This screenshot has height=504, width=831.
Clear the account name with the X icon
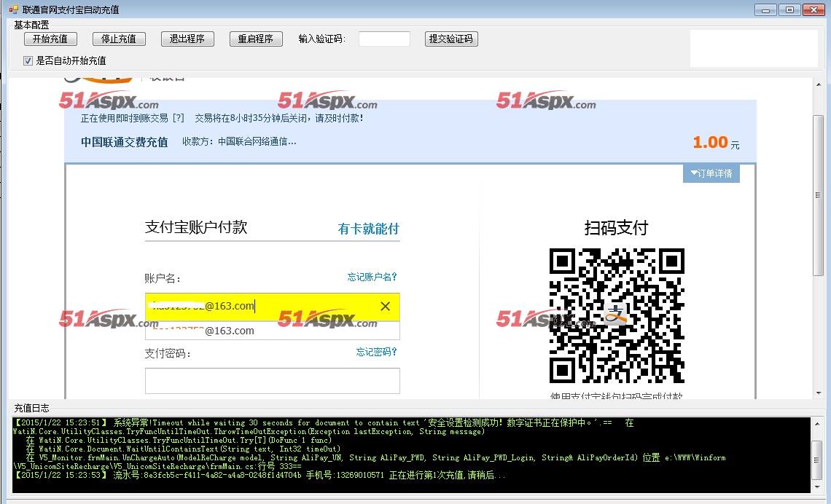(386, 306)
